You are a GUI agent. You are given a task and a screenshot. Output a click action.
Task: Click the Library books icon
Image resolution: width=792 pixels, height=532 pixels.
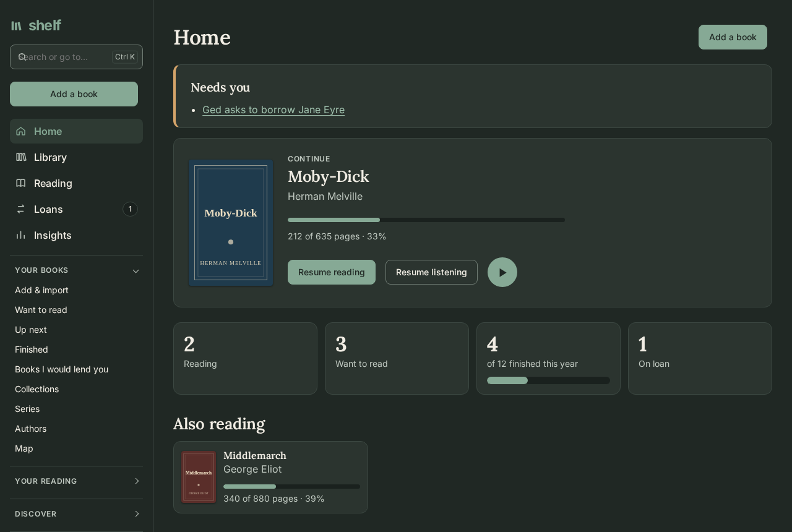[21, 157]
